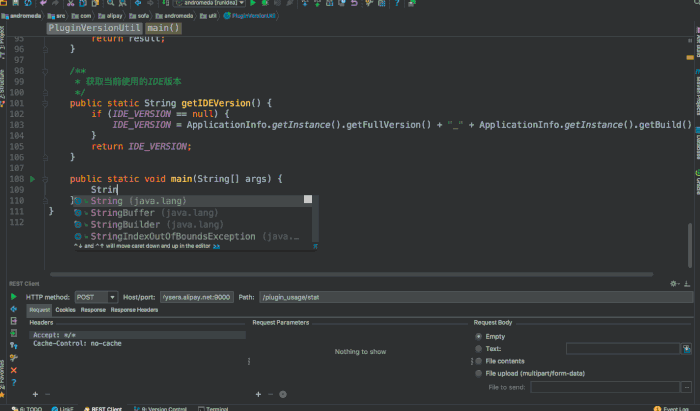This screenshot has width=700, height=411.
Task: Run main method from gutter arrow
Action: (x=33, y=178)
